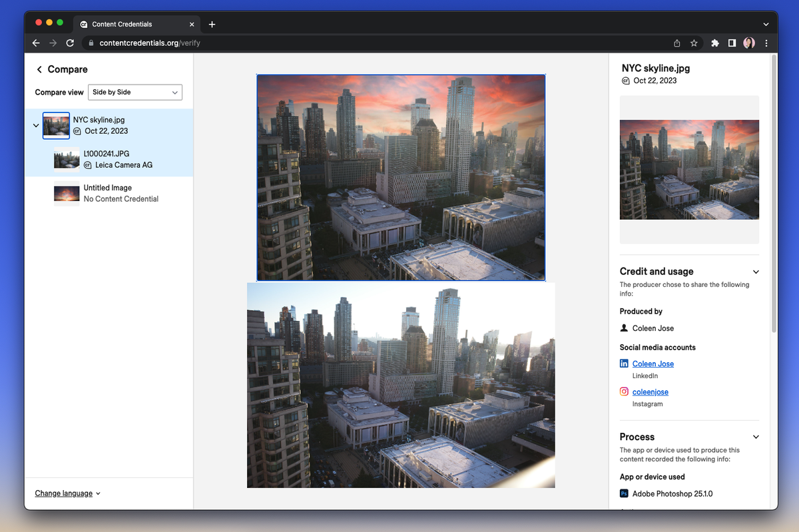799x532 pixels.
Task: Open the Chrome profile avatar
Action: point(749,43)
